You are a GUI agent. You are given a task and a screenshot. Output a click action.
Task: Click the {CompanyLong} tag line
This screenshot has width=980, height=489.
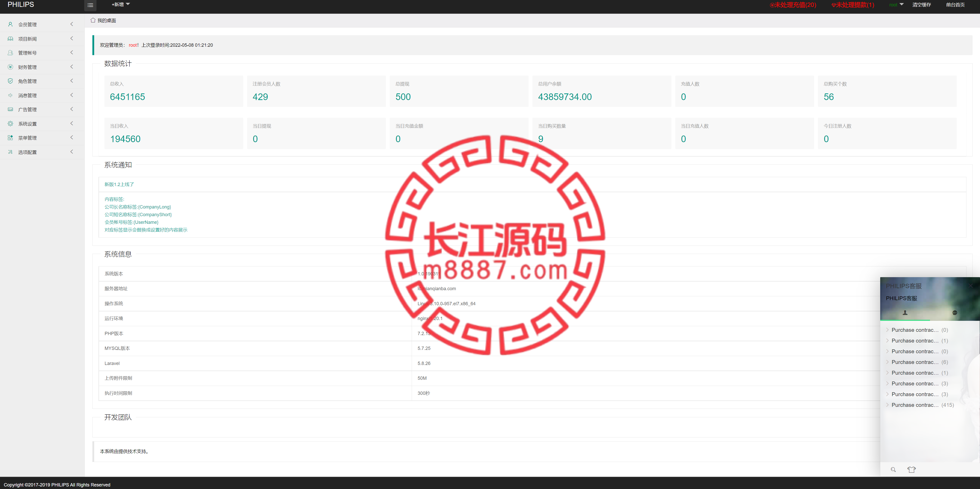[x=138, y=207]
